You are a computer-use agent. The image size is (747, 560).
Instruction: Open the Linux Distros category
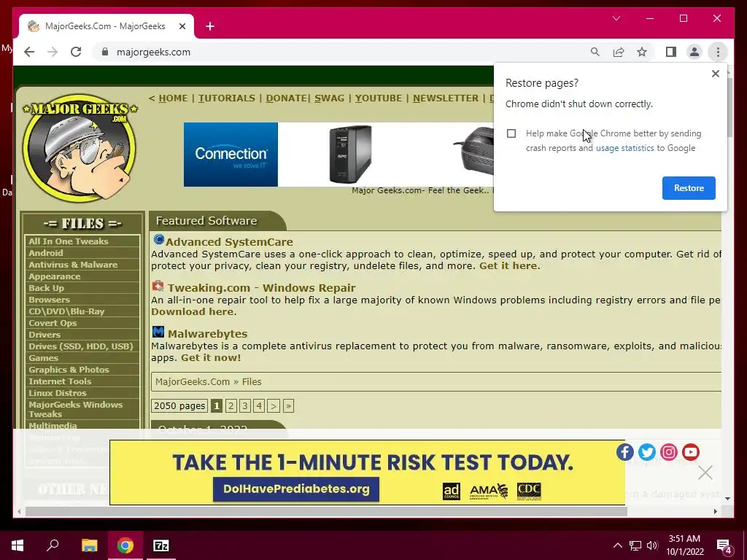click(57, 393)
